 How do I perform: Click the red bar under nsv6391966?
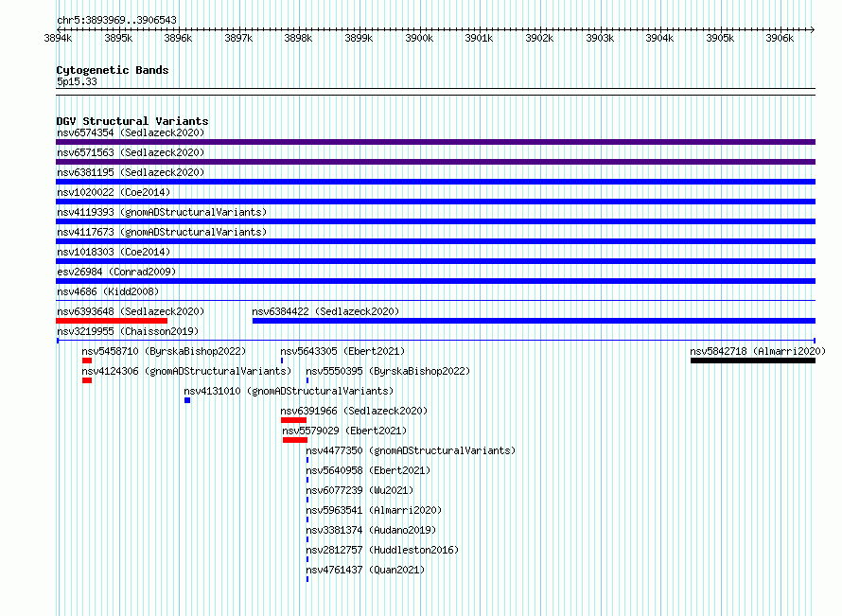[293, 420]
